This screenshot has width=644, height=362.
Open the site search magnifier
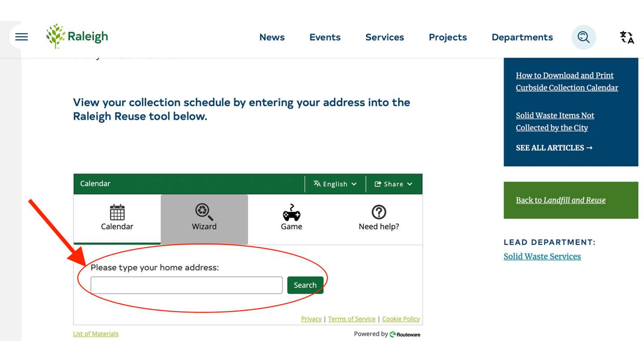[584, 37]
